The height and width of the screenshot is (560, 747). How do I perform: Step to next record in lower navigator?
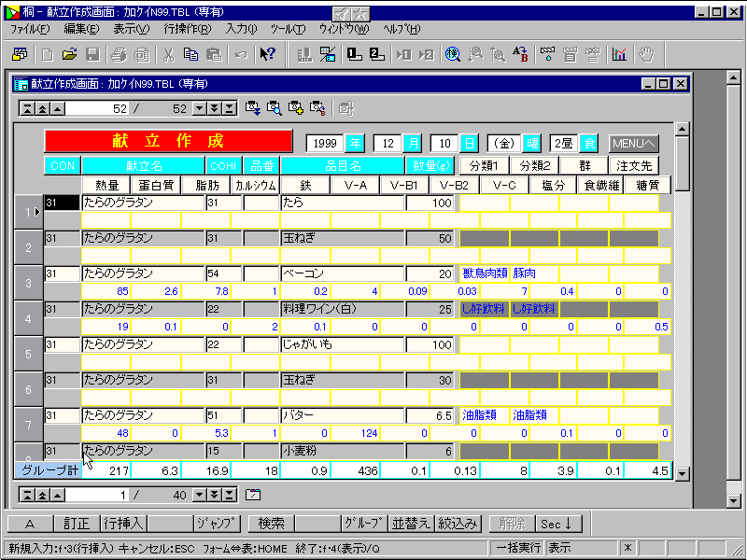(x=200, y=494)
